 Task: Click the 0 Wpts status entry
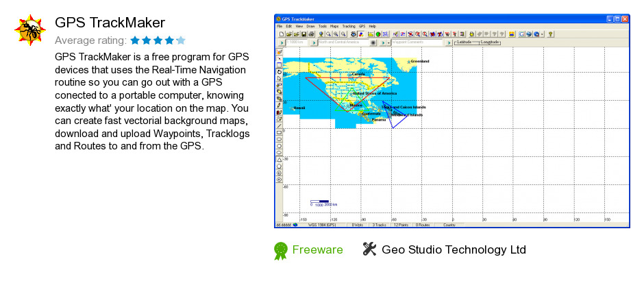[358, 225]
